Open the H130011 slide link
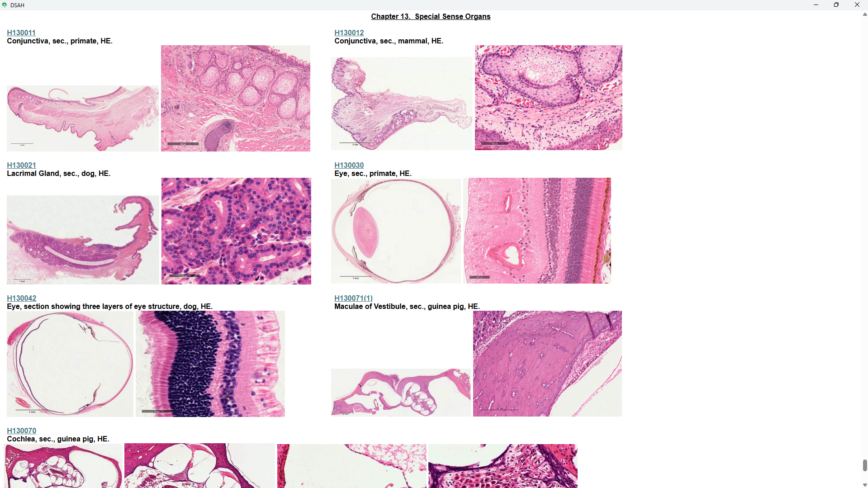This screenshot has height=488, width=868. coord(21,33)
